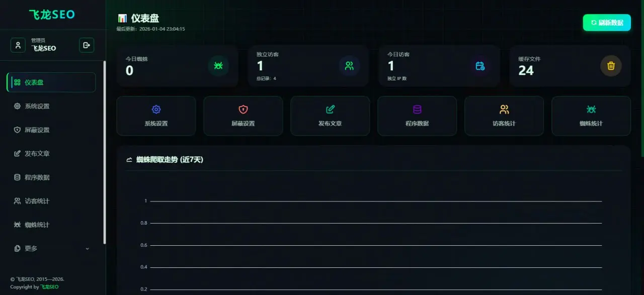
Task: Click the trash icon in 缓存文件 card
Action: tap(611, 66)
